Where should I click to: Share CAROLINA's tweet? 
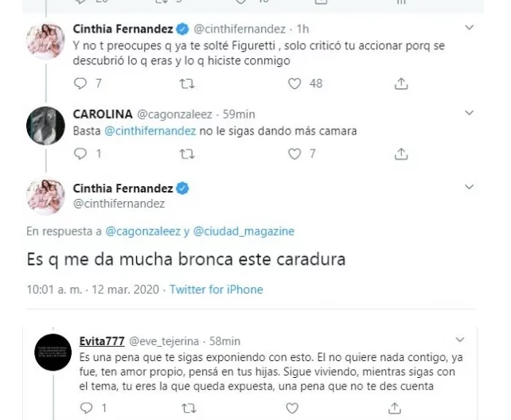tap(402, 154)
